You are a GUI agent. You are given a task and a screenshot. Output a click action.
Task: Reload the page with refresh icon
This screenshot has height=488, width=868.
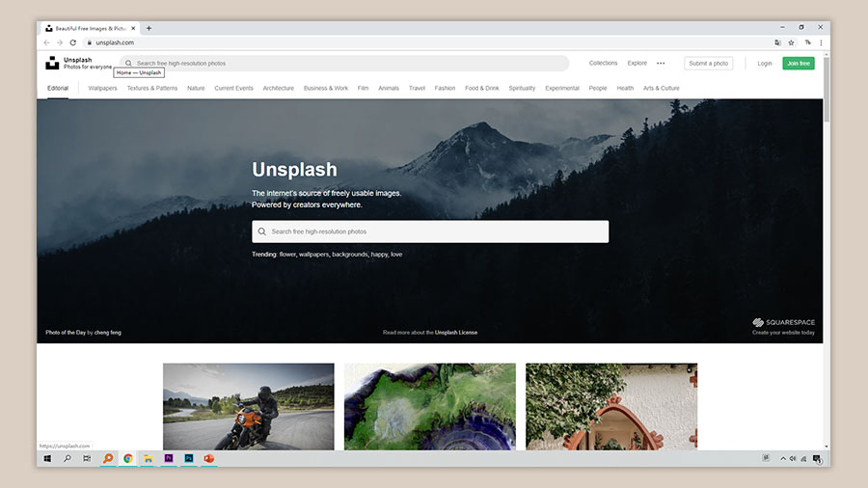73,42
